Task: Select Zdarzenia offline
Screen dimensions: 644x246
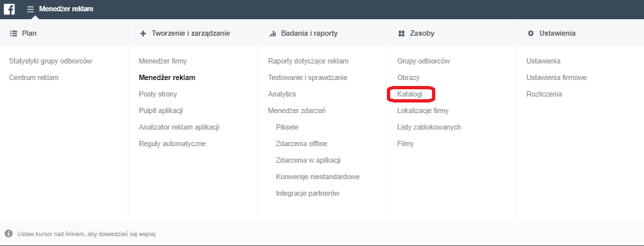Action: click(301, 144)
